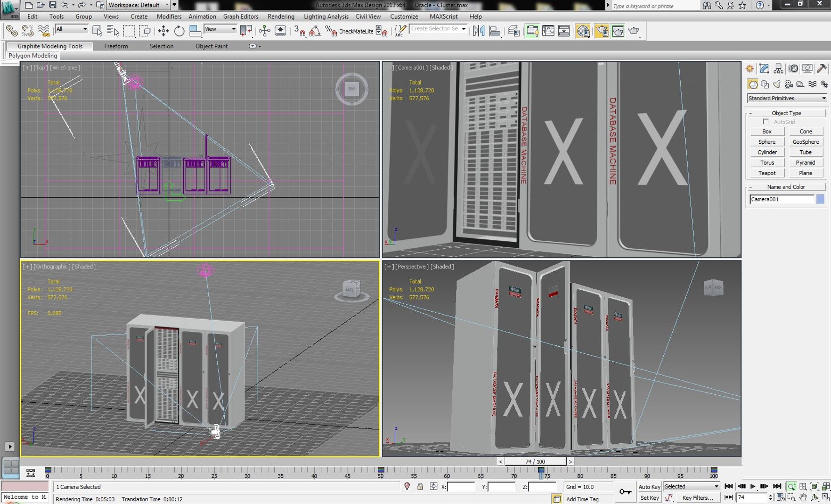Click the GeoSphere object button
Screen dimensions: 831x504
[805, 142]
